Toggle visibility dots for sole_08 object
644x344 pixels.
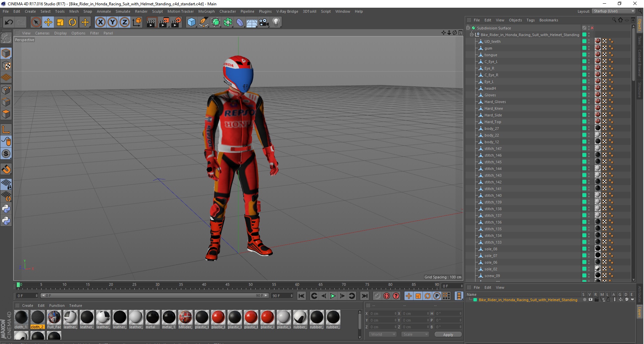pos(589,249)
